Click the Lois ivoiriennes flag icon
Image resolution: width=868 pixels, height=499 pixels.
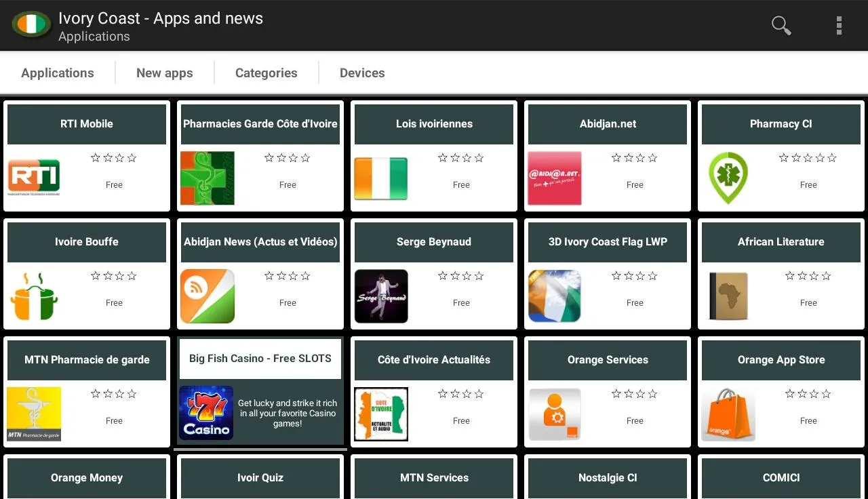click(x=381, y=178)
